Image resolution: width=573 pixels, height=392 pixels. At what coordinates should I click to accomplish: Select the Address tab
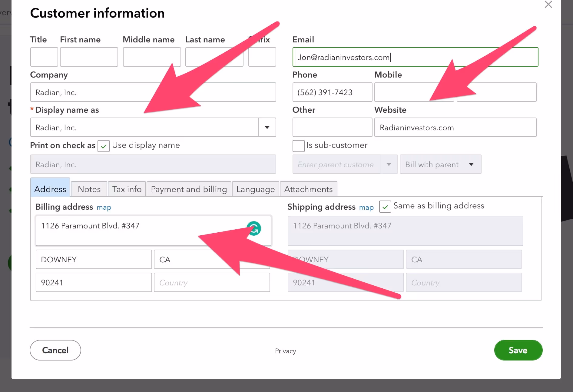(x=50, y=188)
